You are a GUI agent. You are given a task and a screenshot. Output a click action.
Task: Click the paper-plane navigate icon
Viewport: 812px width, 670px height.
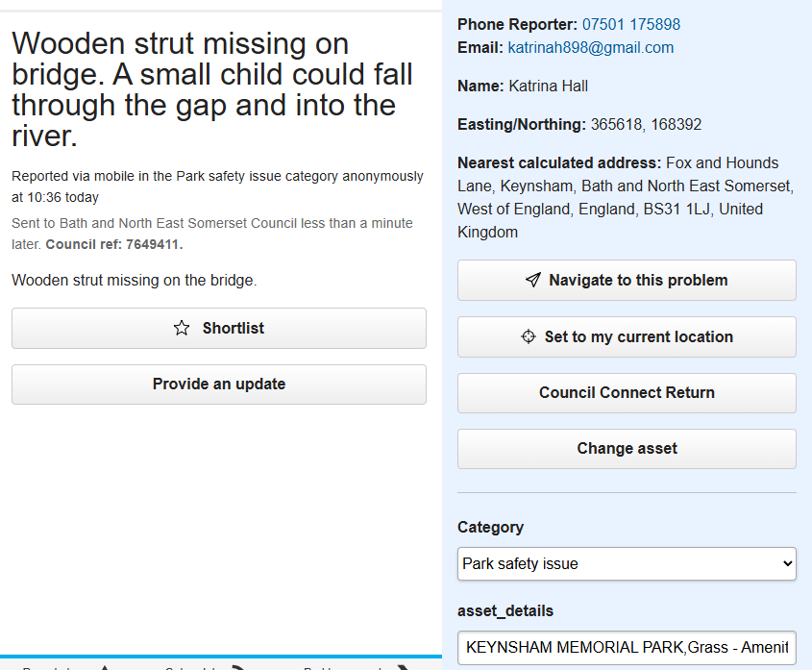533,280
